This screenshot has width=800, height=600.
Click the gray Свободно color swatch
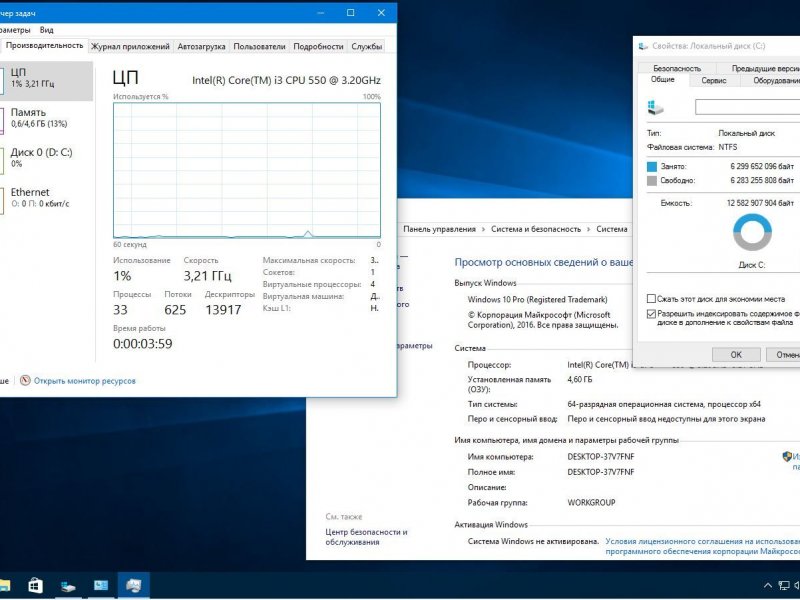[x=652, y=181]
